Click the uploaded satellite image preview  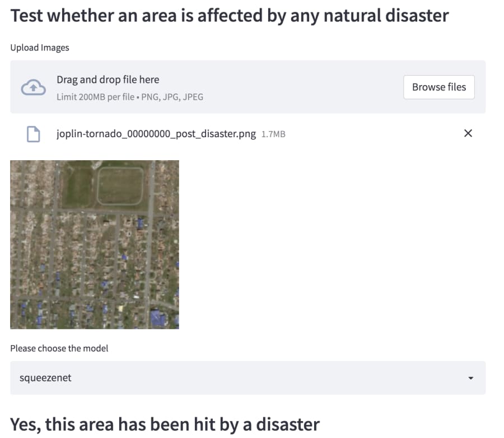click(94, 244)
